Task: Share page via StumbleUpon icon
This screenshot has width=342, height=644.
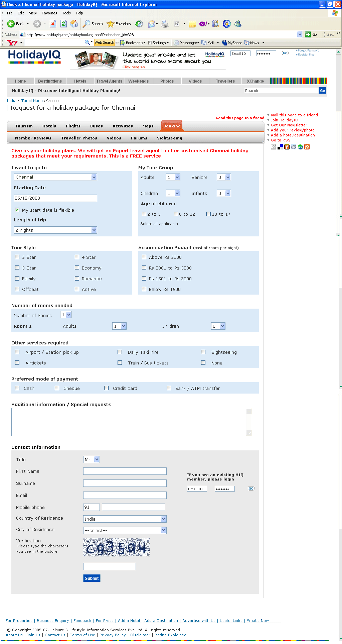Action: click(x=300, y=147)
